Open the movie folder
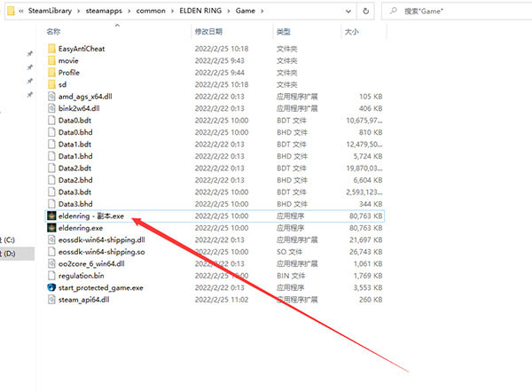 click(x=68, y=60)
